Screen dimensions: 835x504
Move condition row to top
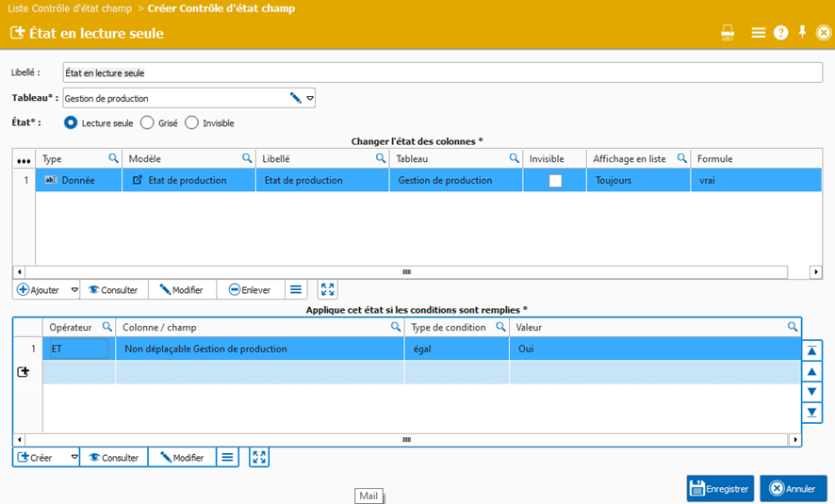811,350
